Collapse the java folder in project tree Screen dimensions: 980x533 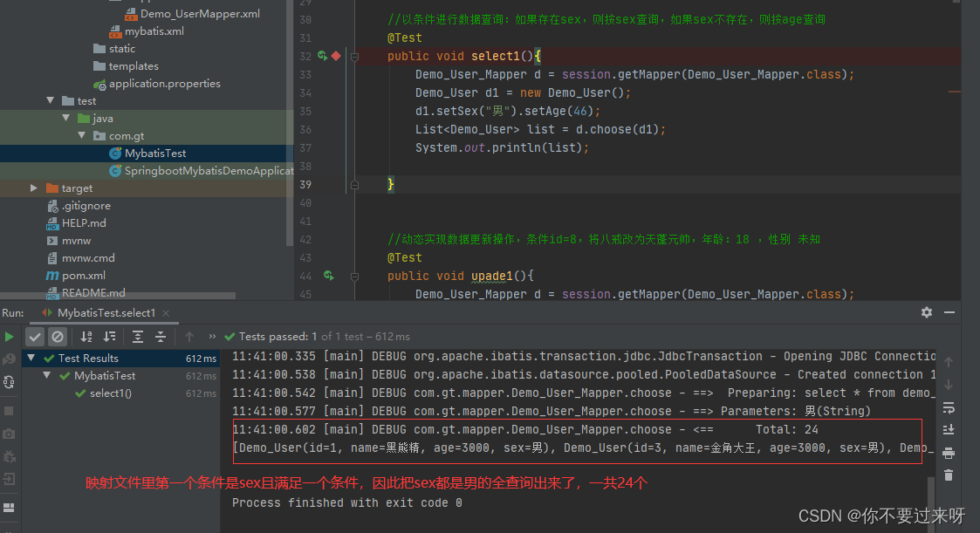pos(66,118)
